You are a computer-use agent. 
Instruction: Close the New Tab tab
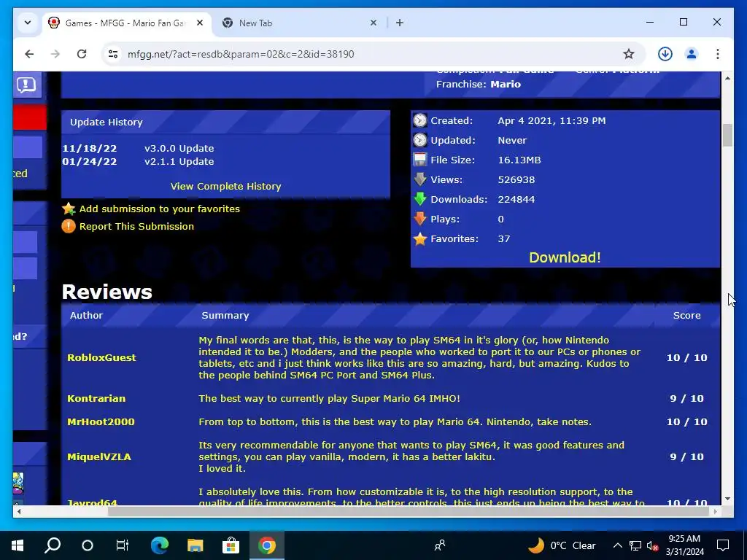pos(373,23)
